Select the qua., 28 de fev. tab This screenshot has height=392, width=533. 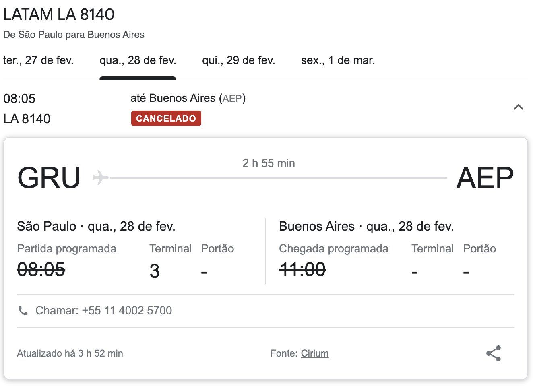[138, 60]
